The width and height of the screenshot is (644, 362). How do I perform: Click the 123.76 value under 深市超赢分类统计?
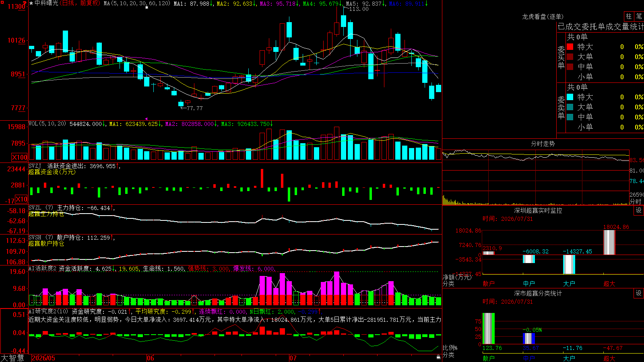492,348
